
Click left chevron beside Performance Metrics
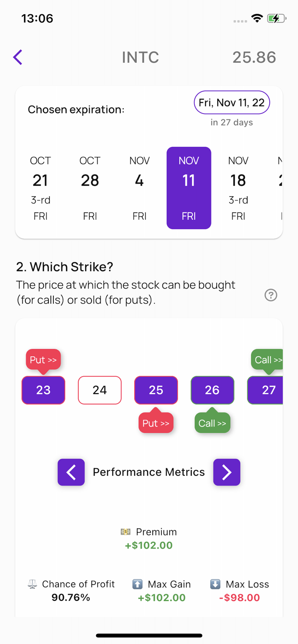click(71, 472)
